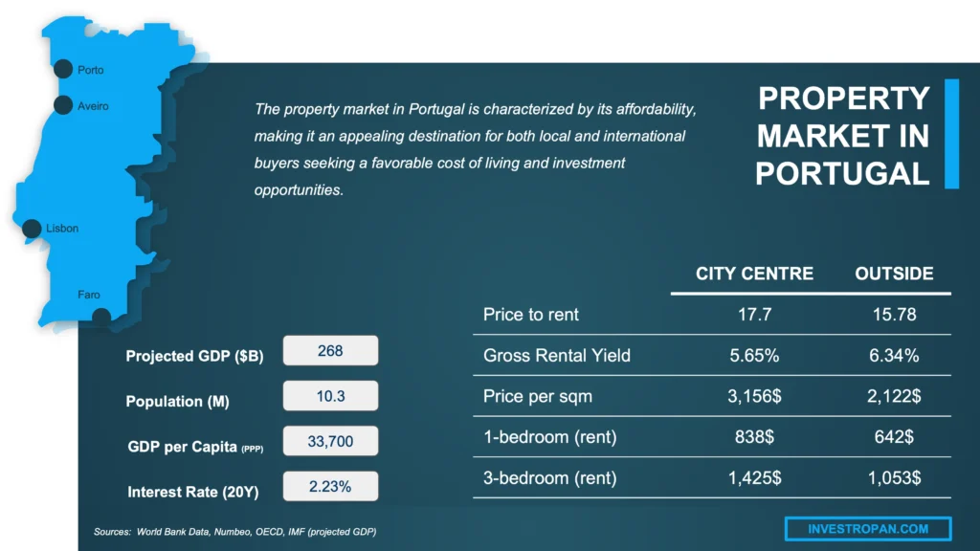Click the Interest Rate 2.23% field
The image size is (980, 551).
pyautogui.click(x=330, y=486)
